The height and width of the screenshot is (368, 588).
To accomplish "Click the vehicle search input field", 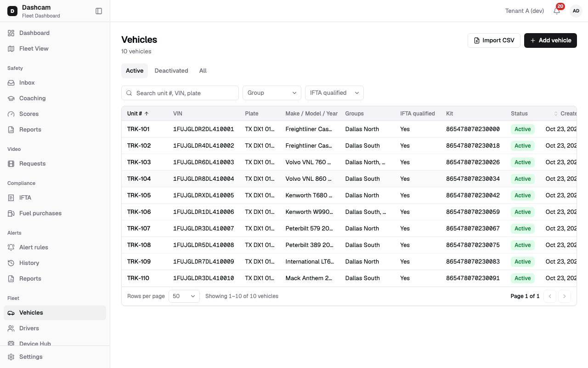I will tap(180, 93).
